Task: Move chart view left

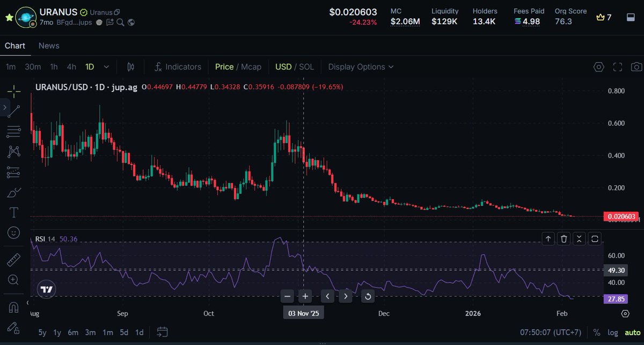Action: click(x=328, y=296)
